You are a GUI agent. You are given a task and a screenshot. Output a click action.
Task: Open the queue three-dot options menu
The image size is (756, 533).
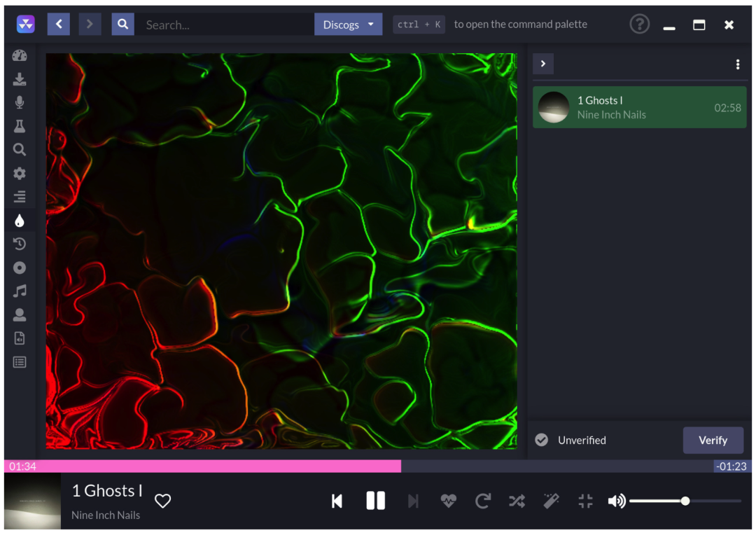click(x=738, y=64)
